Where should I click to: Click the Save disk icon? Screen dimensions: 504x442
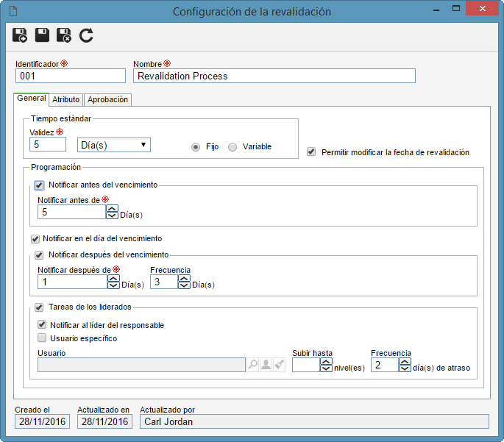[42, 35]
